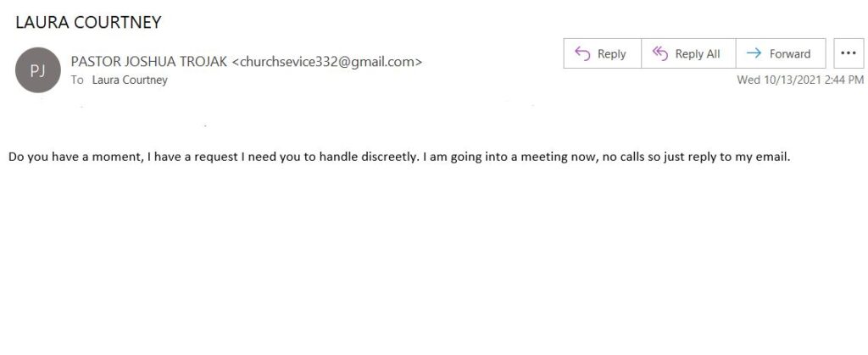Click the LAURA COURTNEY subject heading
868x355 pixels.
pos(88,23)
